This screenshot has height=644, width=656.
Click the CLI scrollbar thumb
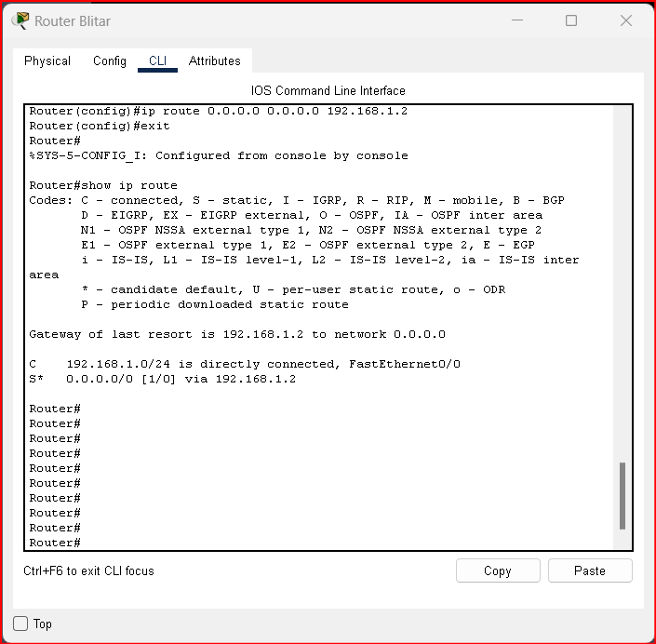coord(623,496)
